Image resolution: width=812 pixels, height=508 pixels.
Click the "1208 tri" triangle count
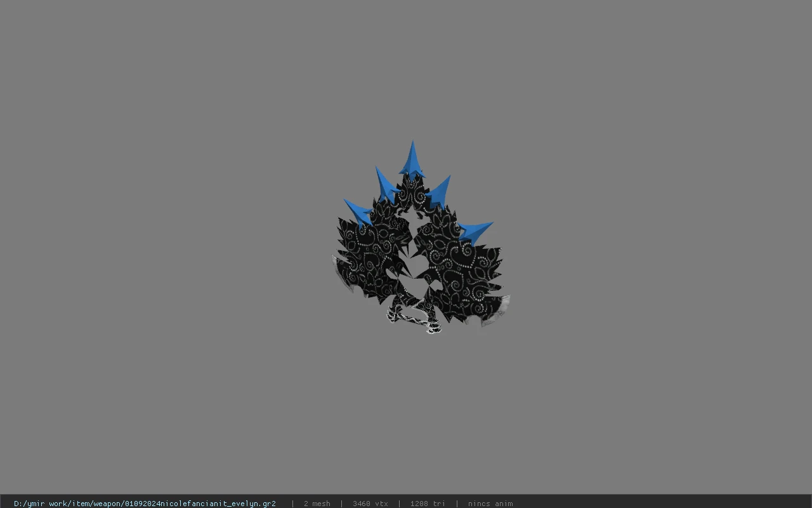[428, 504]
